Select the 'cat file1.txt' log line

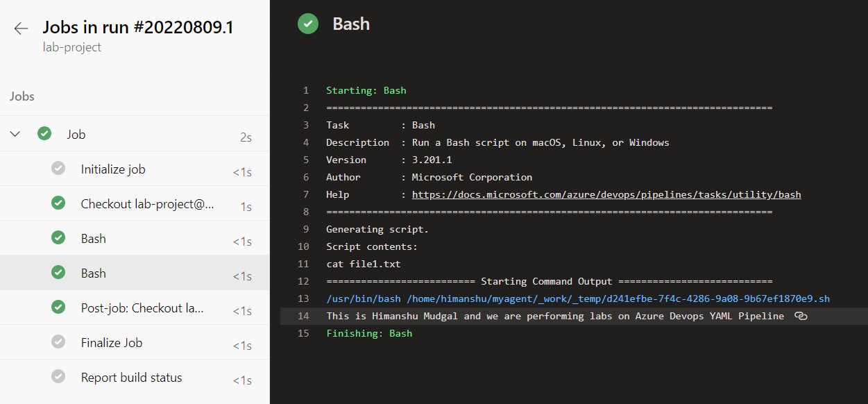point(364,264)
